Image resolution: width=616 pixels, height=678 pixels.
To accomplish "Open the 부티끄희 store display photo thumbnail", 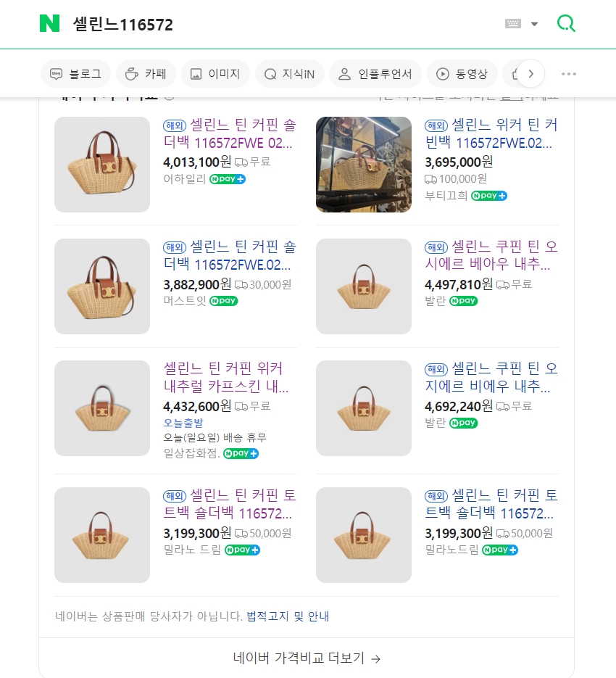I will (364, 165).
